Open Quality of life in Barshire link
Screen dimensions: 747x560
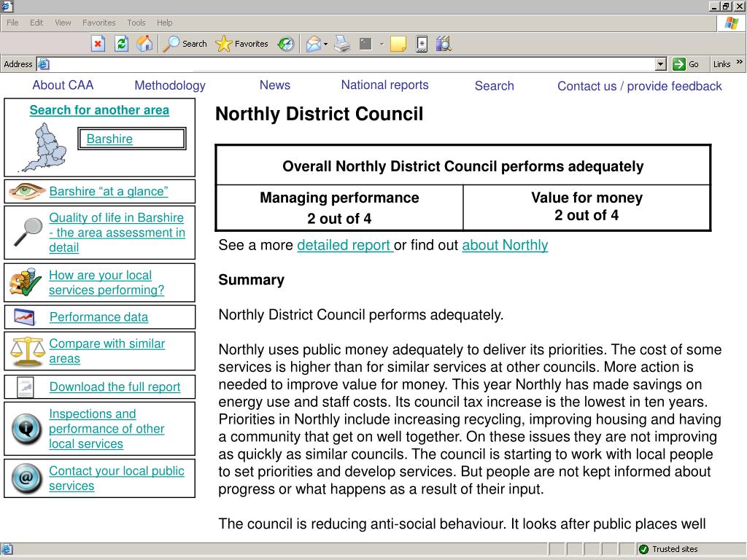117,233
